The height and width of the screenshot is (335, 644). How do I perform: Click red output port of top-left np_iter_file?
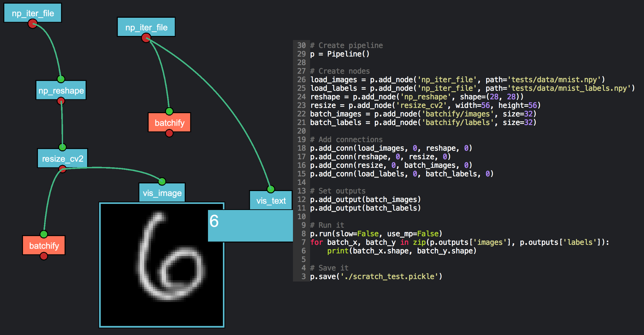(32, 24)
